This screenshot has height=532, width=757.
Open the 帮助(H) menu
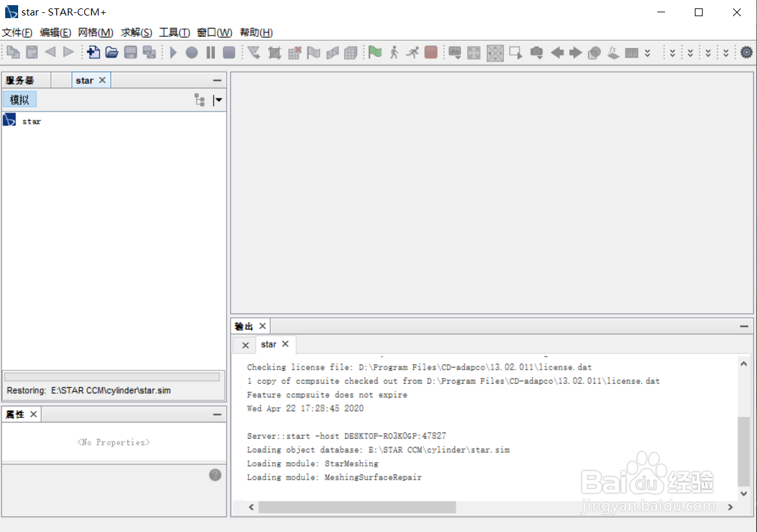pos(256,32)
